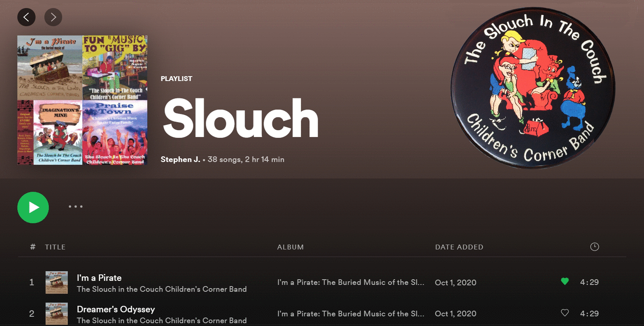The height and width of the screenshot is (326, 644).
Task: Sort the list by DATE ADDED column
Action: (459, 247)
